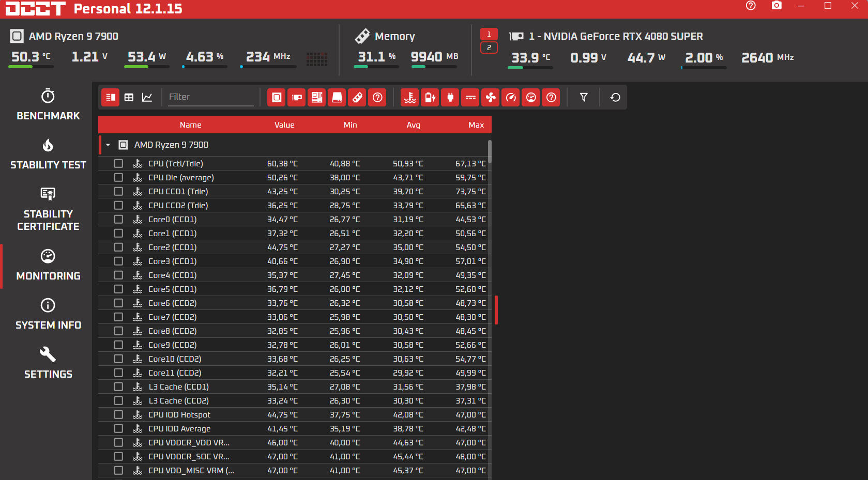This screenshot has height=480, width=868.
Task: Focus the Filter text field
Action: pos(211,97)
